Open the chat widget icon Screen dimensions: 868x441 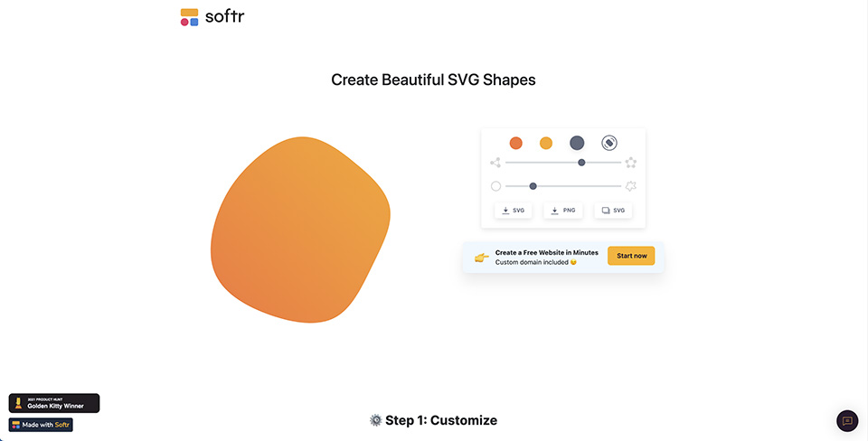pyautogui.click(x=847, y=420)
